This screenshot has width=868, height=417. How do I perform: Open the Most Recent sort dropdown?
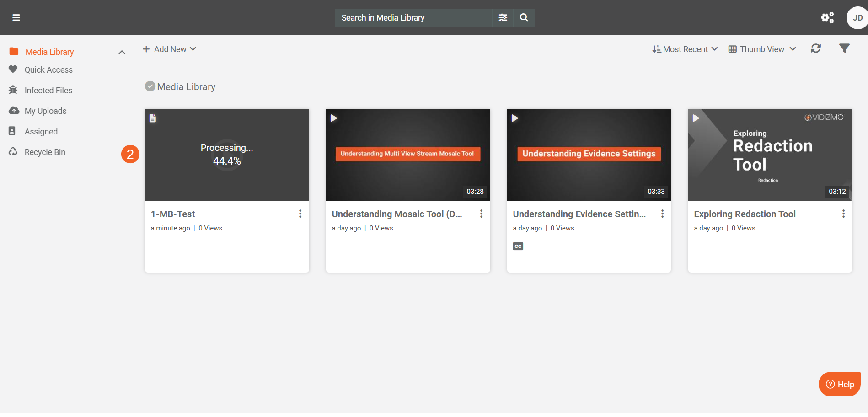pyautogui.click(x=685, y=49)
